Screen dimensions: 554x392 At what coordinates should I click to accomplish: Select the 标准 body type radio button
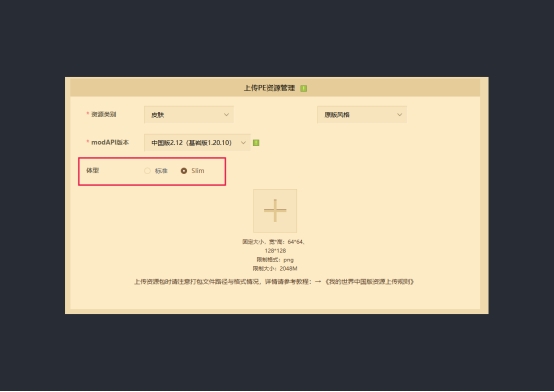tap(147, 171)
